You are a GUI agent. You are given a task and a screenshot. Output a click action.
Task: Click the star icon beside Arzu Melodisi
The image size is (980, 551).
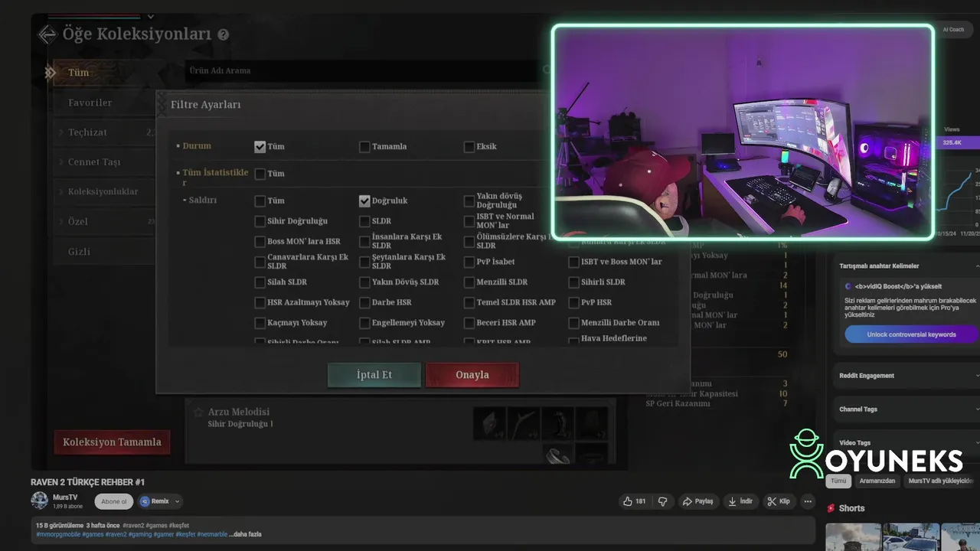click(x=198, y=412)
